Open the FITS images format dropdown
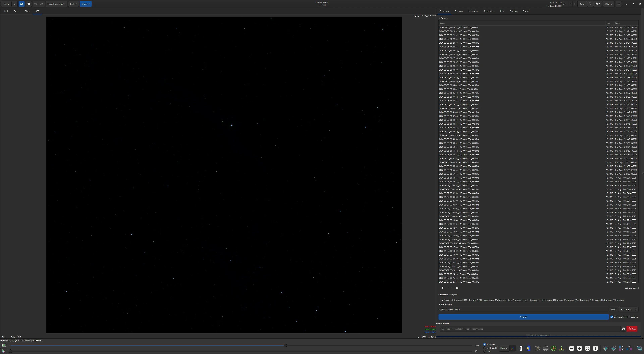The image size is (644, 354). click(x=629, y=310)
